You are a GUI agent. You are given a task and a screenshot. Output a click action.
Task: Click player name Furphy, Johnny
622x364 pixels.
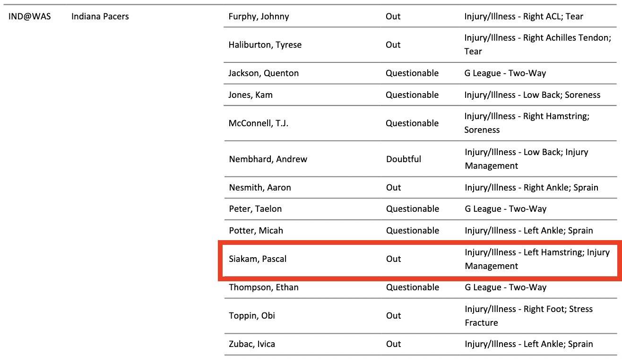click(x=259, y=17)
